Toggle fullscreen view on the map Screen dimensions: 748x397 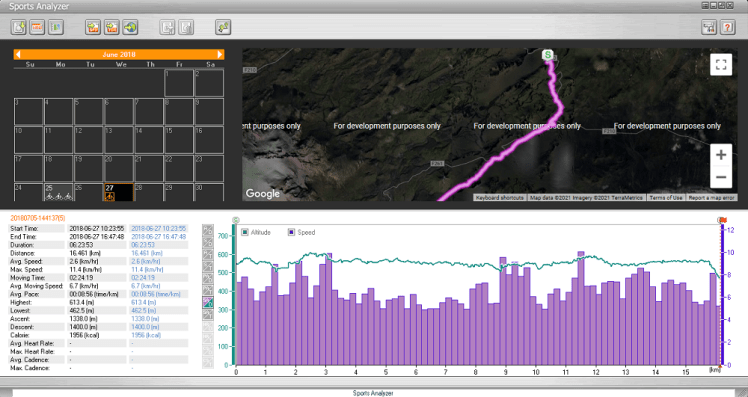coord(721,64)
